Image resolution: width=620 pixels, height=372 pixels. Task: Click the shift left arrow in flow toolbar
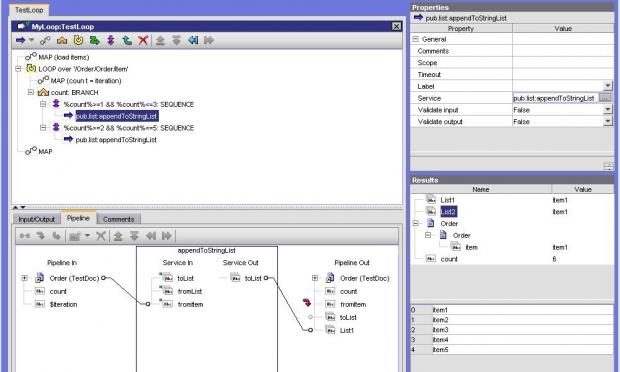193,40
